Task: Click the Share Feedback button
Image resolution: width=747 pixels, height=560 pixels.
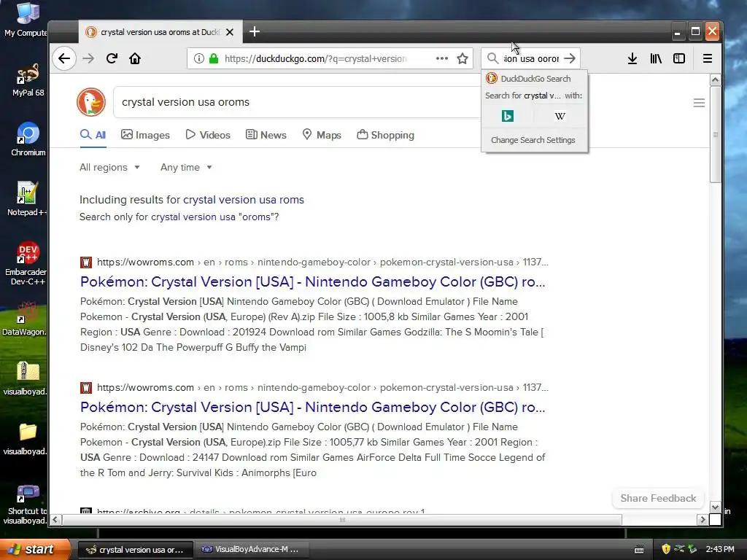Action: coord(658,498)
